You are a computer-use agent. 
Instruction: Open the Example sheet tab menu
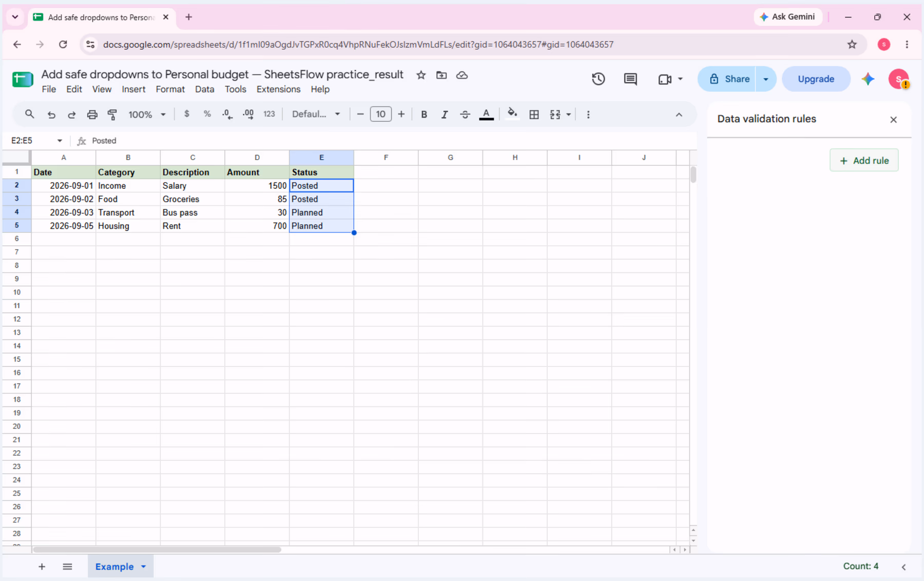(x=144, y=567)
